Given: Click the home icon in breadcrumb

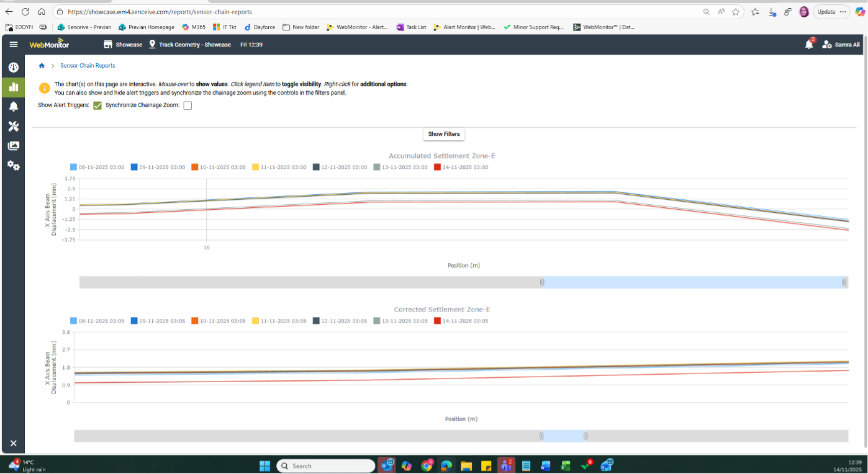Looking at the screenshot, I should click(x=42, y=66).
